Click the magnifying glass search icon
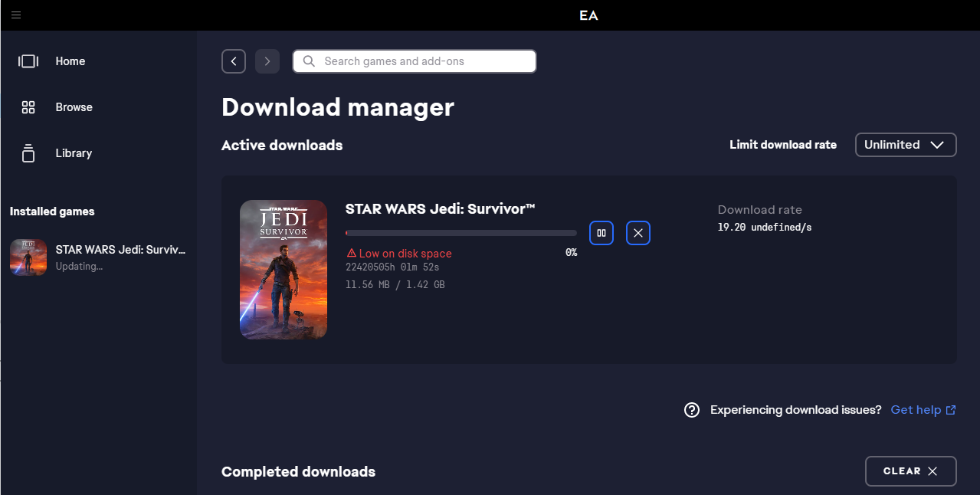Viewport: 980px width, 495px height. (x=310, y=61)
